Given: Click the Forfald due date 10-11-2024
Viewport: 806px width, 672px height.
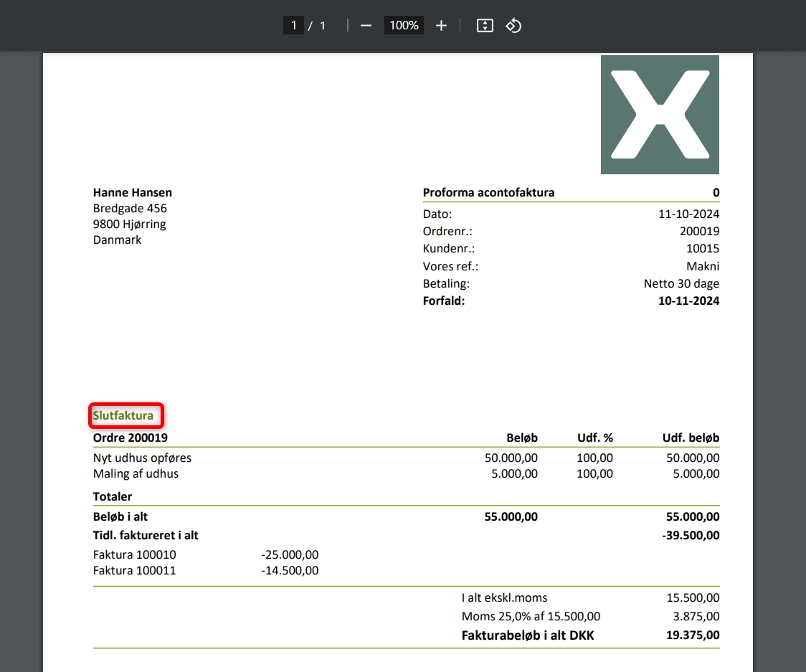Looking at the screenshot, I should (x=688, y=300).
